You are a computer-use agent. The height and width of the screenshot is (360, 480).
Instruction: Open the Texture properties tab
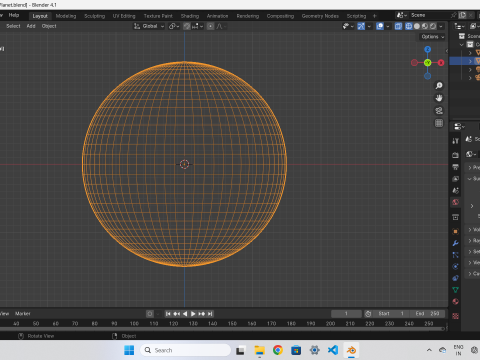(455, 316)
